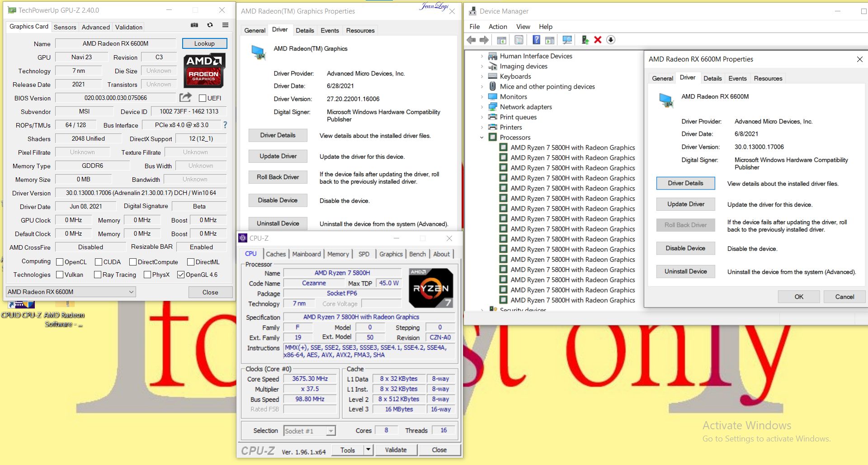Screen dimensions: 868x465
Task: Toggle the DirectML checkbox
Action: coord(191,262)
